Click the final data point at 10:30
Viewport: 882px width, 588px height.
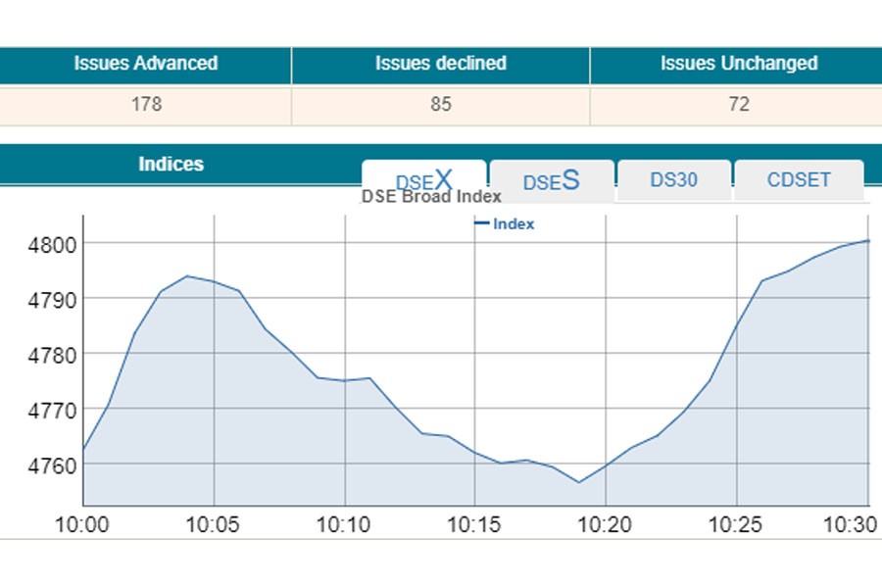pyautogui.click(x=868, y=240)
